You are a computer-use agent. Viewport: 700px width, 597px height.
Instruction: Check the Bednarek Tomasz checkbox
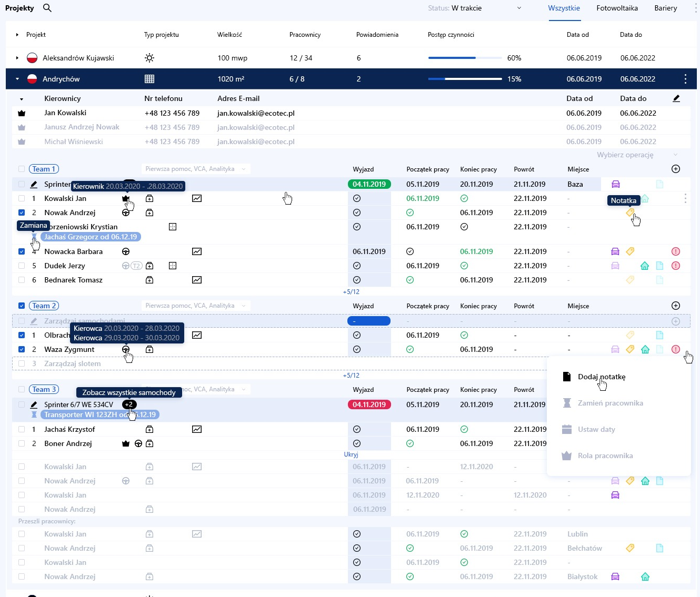22,280
